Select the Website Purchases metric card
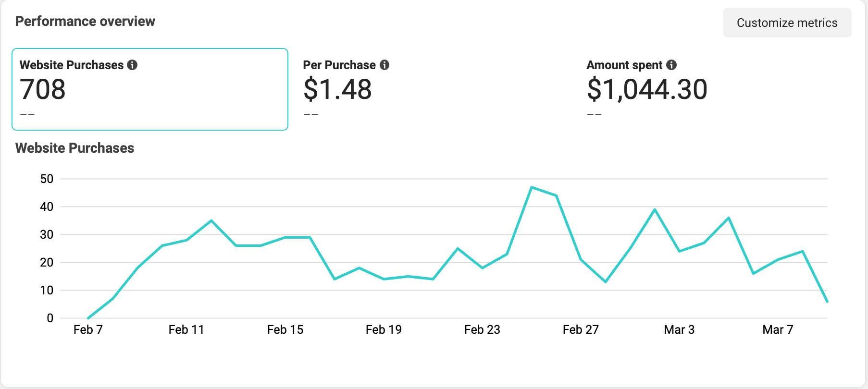 point(149,89)
